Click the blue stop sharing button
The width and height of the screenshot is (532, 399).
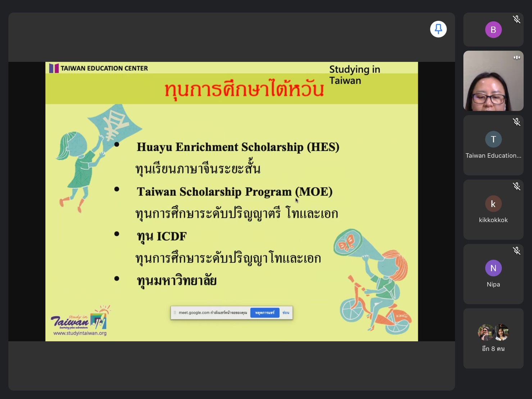tap(265, 313)
